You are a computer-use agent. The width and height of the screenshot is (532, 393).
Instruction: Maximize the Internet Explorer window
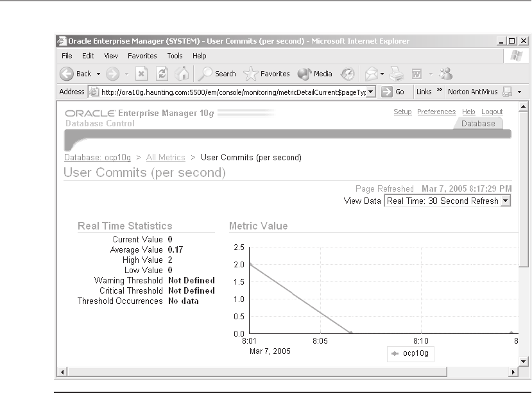512,41
